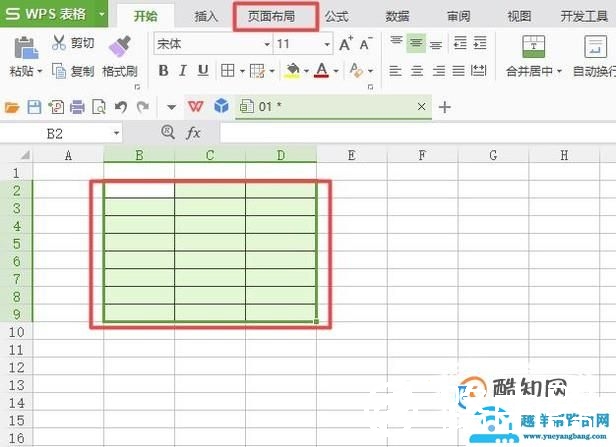The image size is (616, 447).
Task: Export to PDF icon
Action: point(56,106)
